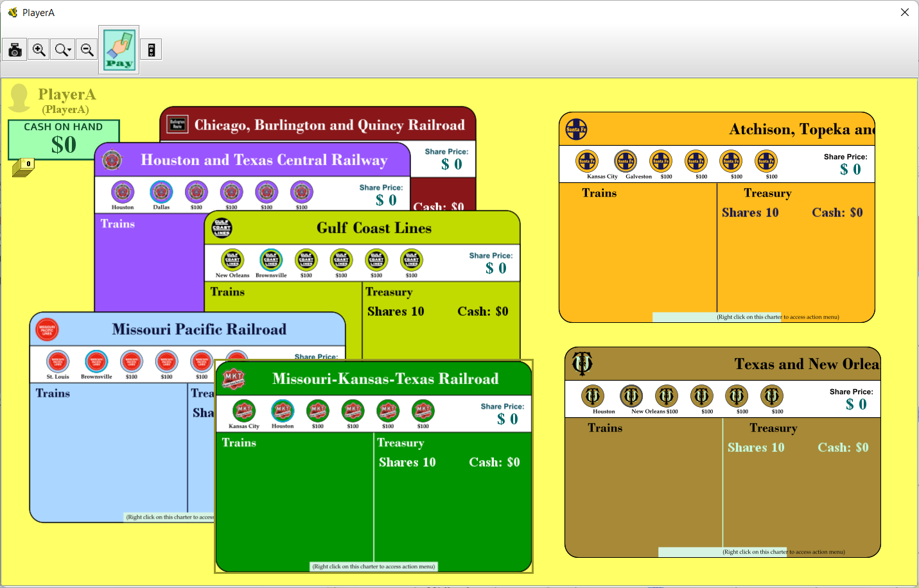919x588 pixels.
Task: Zoom in with the plus magnifier
Action: (39, 49)
